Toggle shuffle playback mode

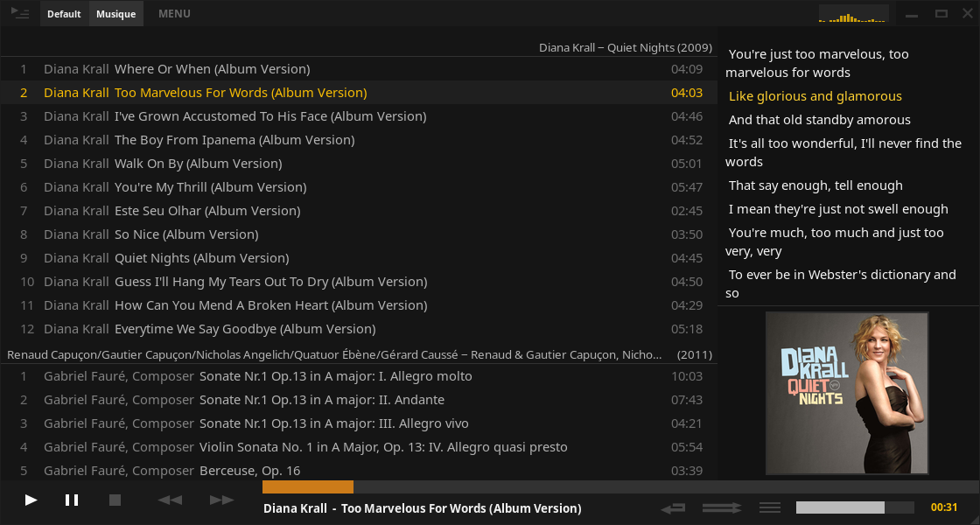point(722,507)
